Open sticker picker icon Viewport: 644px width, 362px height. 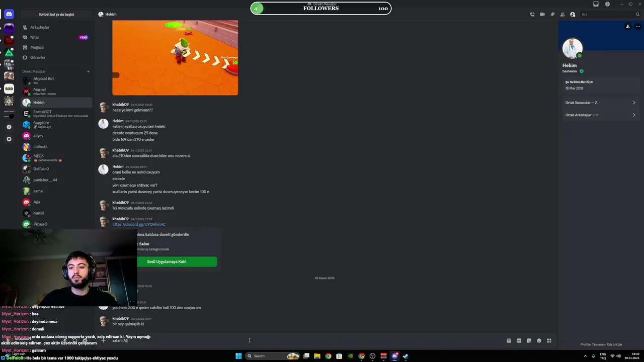point(529,341)
